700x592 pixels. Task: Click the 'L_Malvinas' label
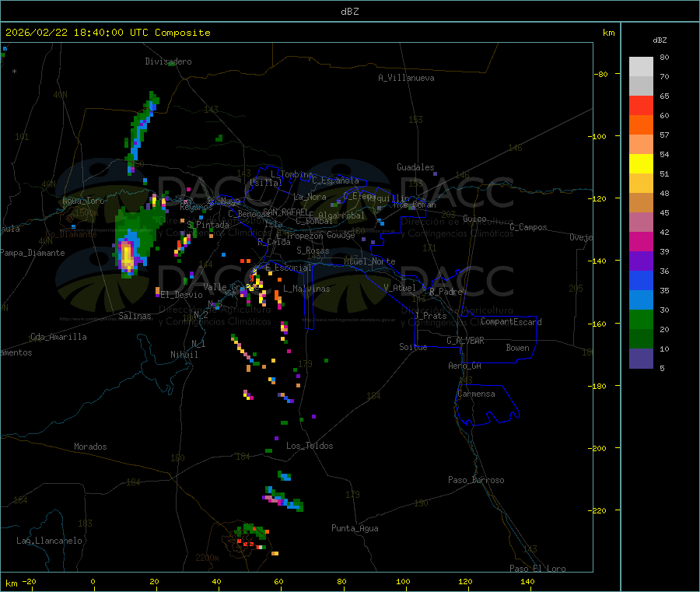tap(306, 289)
